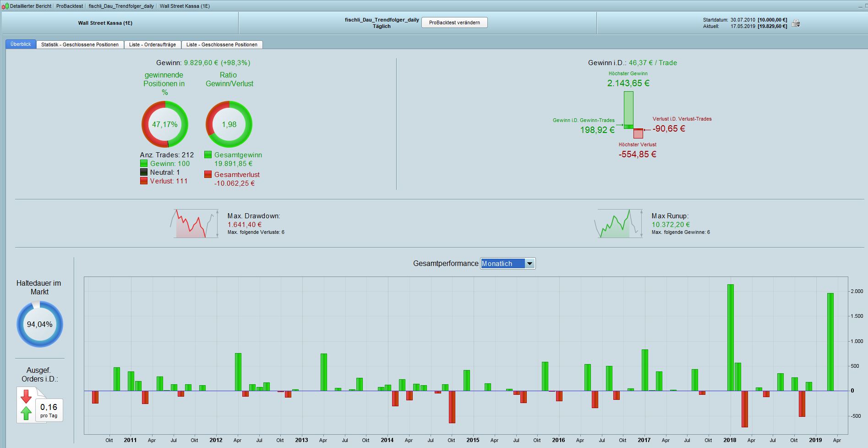Viewport: 868px width, 448px height.
Task: Click the Gesamtgewinn value 19.891,85 €
Action: click(234, 164)
